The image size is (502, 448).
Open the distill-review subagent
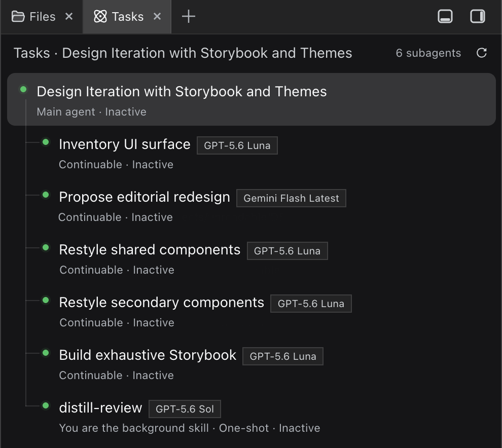click(100, 408)
